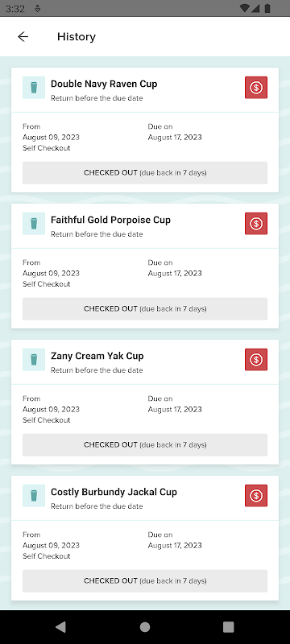This screenshot has width=290, height=644.
Task: Open the Double Navy Raven Cup title
Action: coord(104,85)
